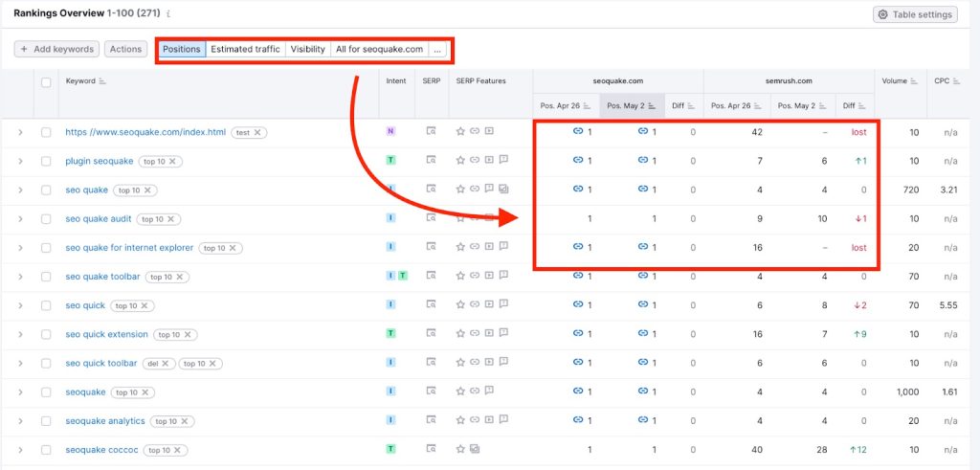The width and height of the screenshot is (980, 470).
Task: Open SERP snapshot for plugin seoquake
Action: [x=431, y=161]
